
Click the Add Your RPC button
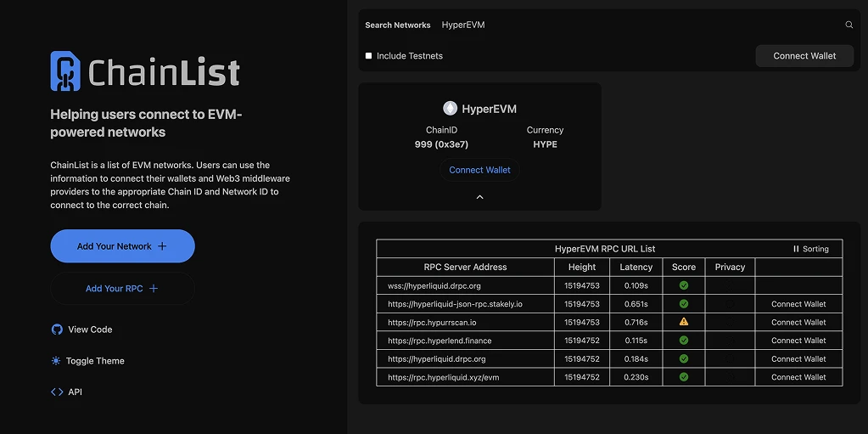pyautogui.click(x=122, y=288)
